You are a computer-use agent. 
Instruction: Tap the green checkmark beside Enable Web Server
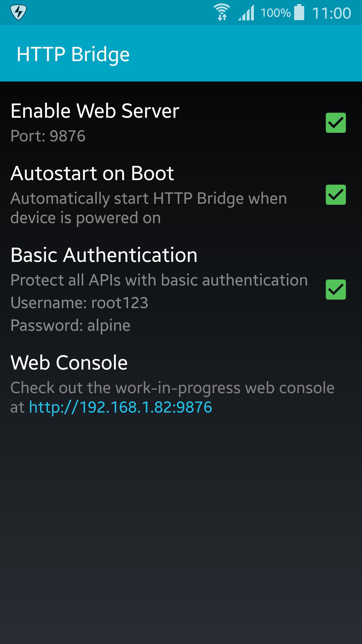click(x=336, y=123)
